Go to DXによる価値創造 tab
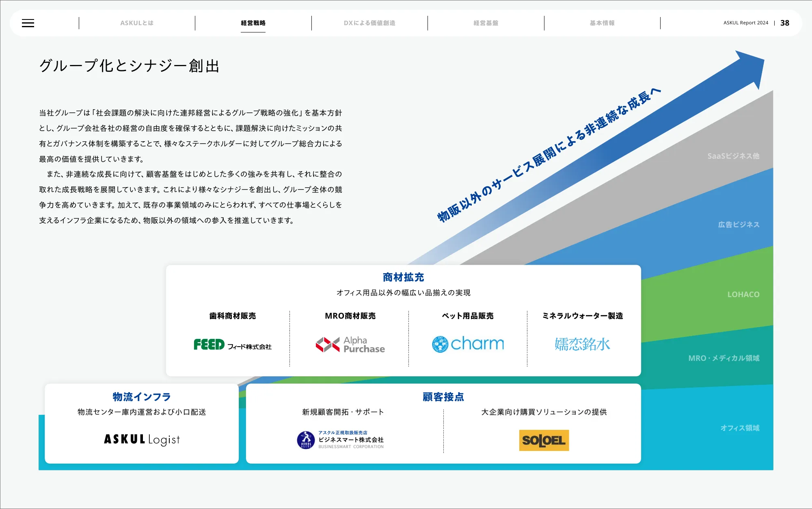812x509 pixels. coord(369,23)
